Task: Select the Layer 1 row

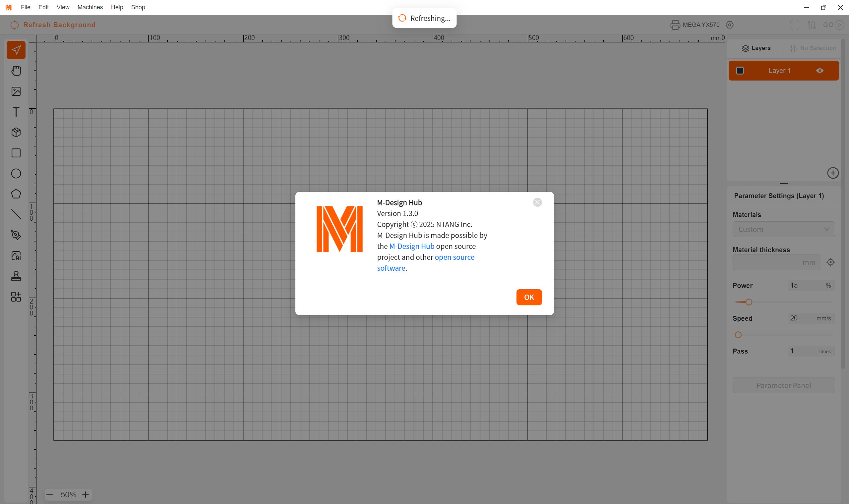Action: pyautogui.click(x=783, y=71)
